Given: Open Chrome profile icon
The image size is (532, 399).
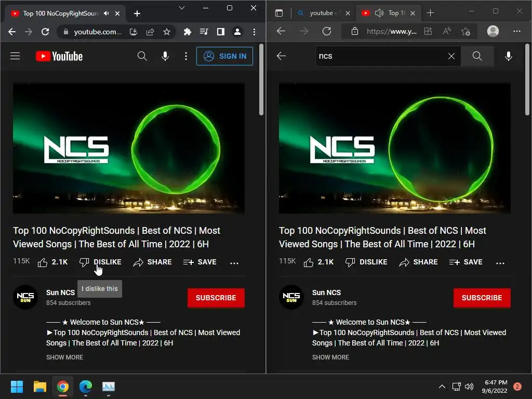Looking at the screenshot, I should tap(237, 32).
